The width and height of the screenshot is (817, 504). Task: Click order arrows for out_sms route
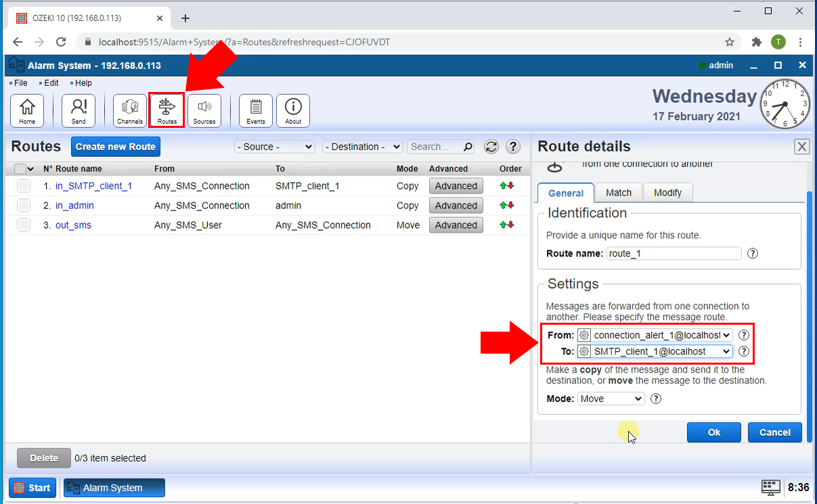coord(506,225)
